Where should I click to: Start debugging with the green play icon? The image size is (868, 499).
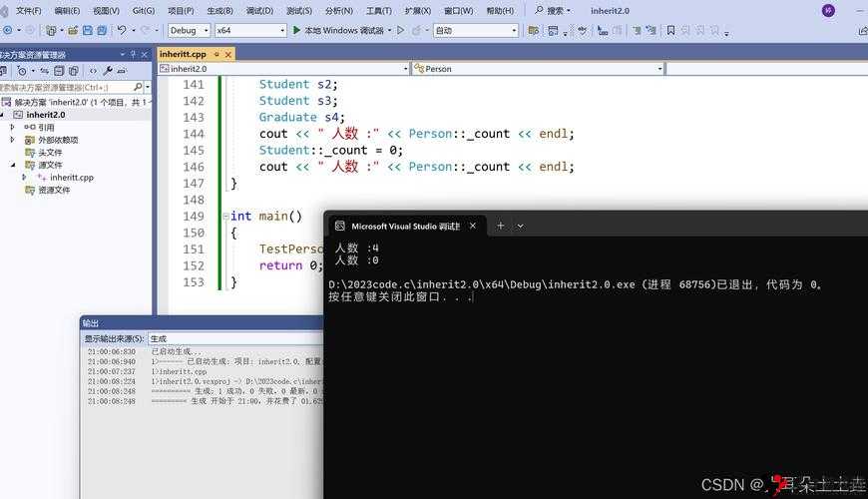click(296, 31)
